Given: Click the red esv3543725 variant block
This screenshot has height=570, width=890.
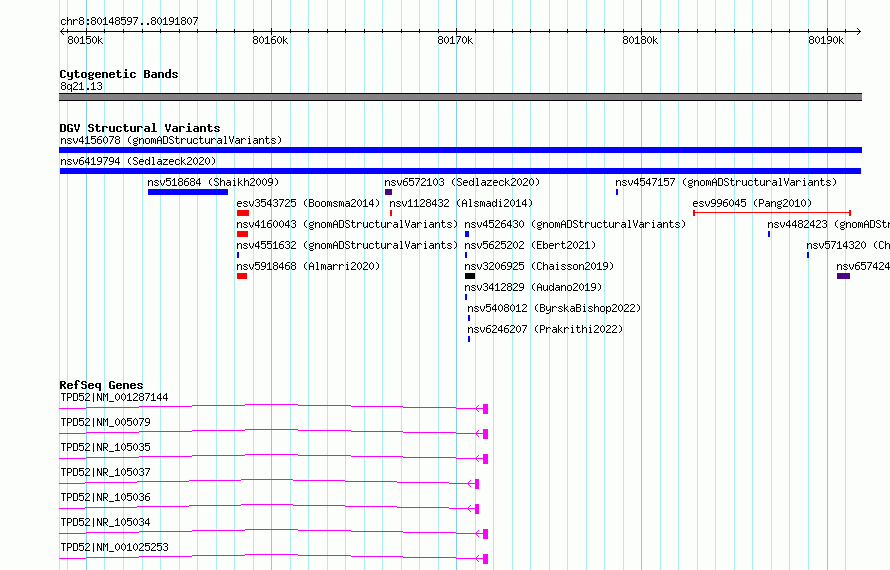Looking at the screenshot, I should 243,213.
